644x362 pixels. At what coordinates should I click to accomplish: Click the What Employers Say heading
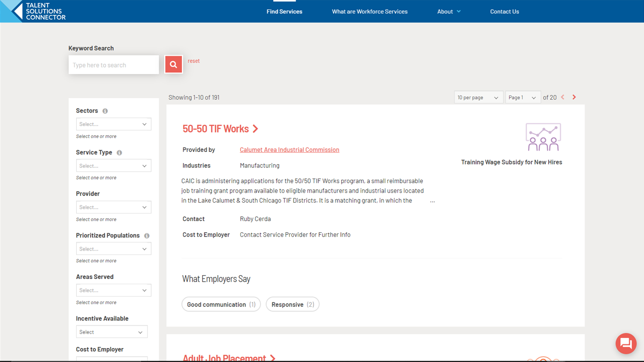pyautogui.click(x=216, y=279)
